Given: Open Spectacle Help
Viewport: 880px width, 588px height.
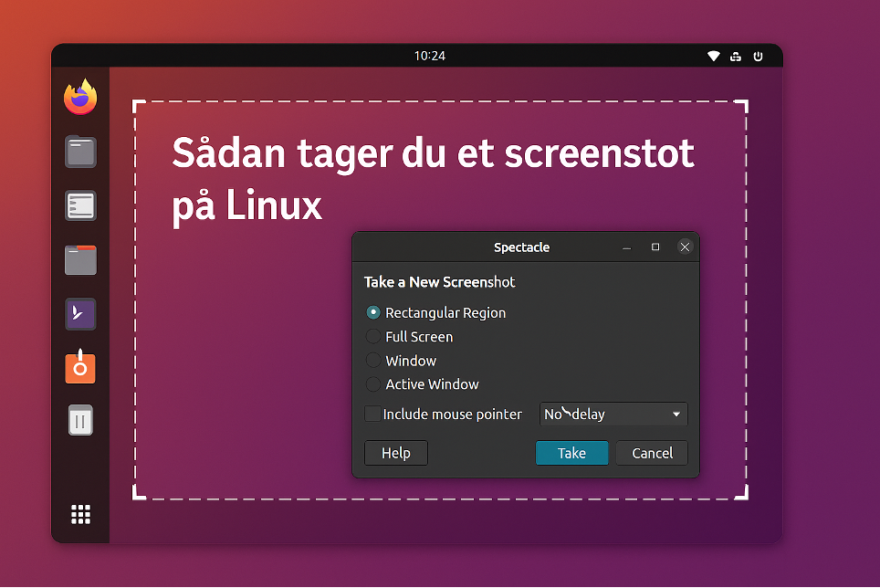Looking at the screenshot, I should (395, 453).
